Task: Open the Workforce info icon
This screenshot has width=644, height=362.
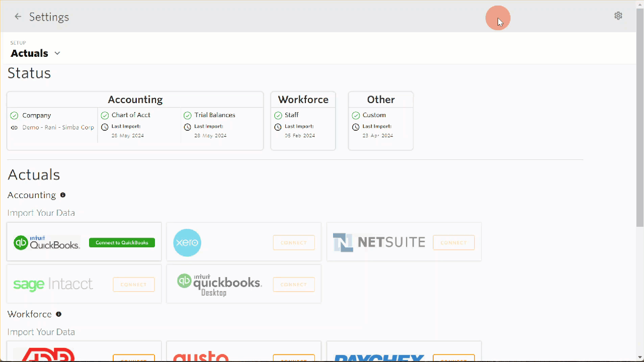Action: point(59,314)
